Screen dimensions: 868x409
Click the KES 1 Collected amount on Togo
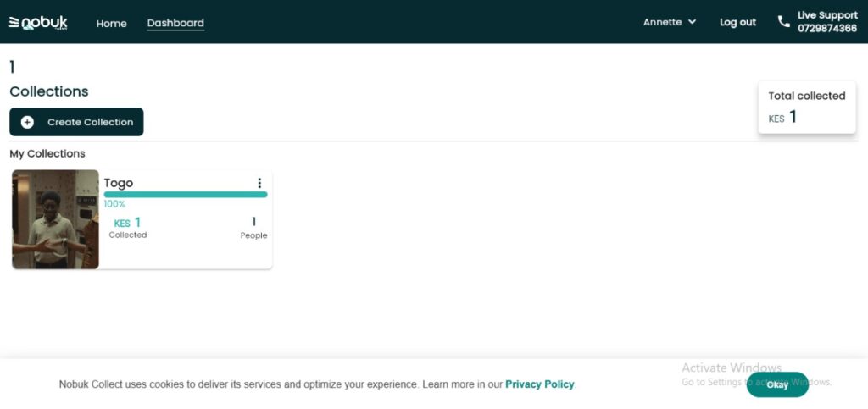pos(128,223)
